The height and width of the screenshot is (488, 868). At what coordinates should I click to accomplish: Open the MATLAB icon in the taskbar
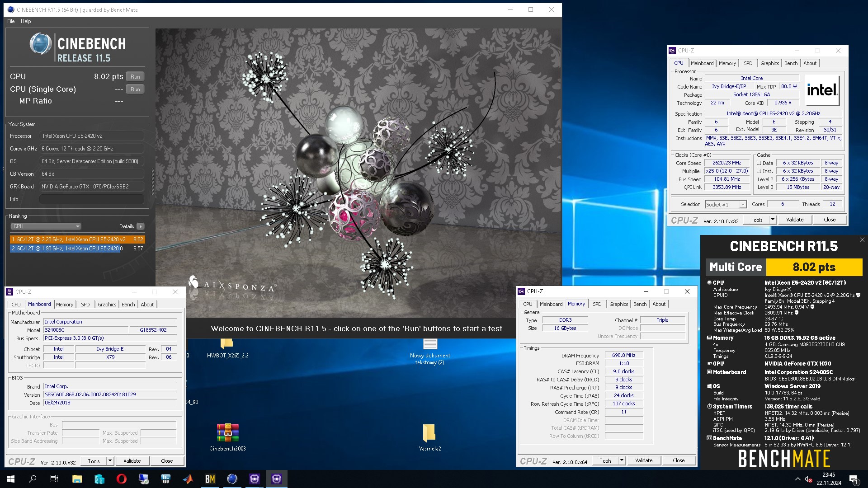coord(188,479)
